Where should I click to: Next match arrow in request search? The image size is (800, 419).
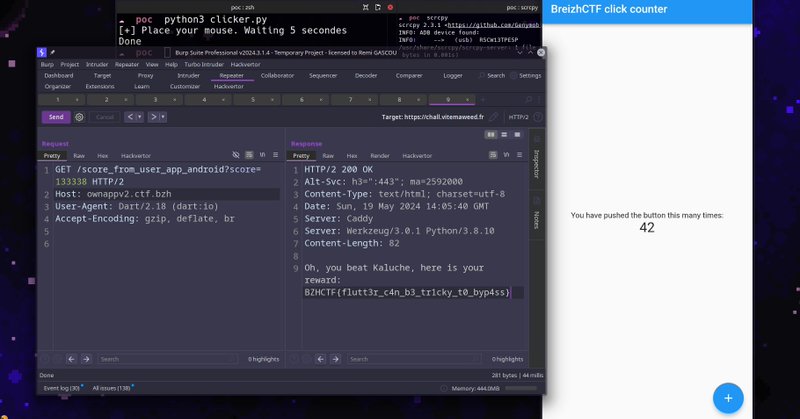[86, 359]
